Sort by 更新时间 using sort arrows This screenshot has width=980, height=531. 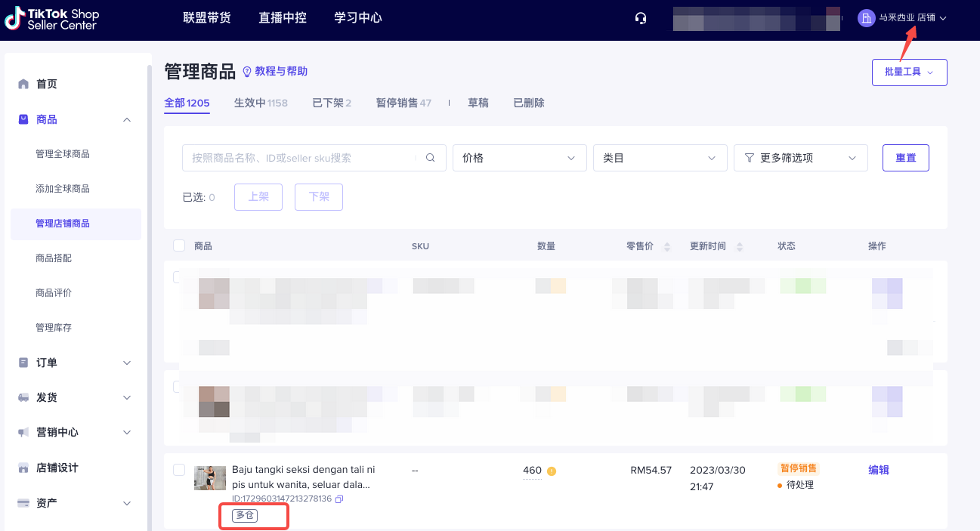pos(739,247)
